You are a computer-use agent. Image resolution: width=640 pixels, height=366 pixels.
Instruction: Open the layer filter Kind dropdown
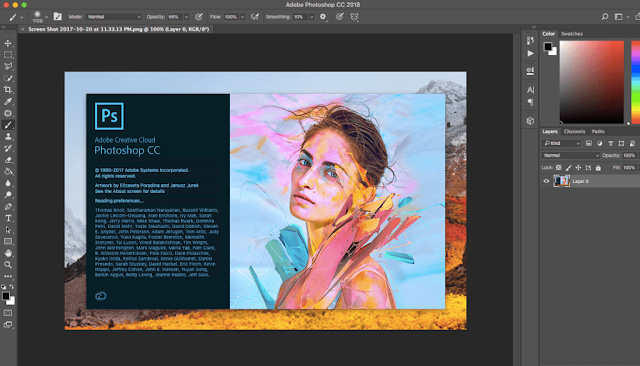562,143
